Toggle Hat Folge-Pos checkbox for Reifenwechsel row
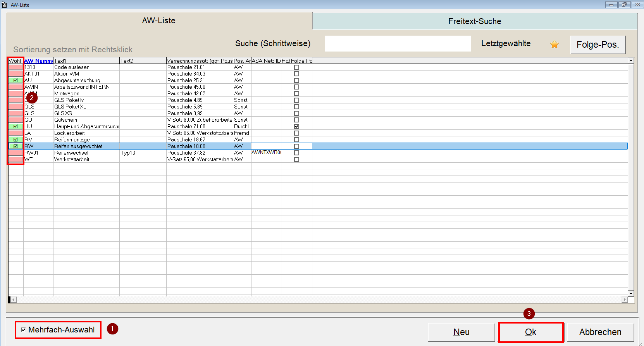This screenshot has width=644, height=346. [296, 153]
